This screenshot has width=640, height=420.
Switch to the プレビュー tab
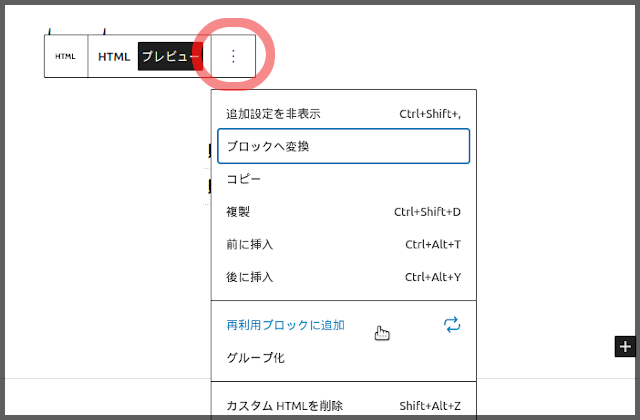coord(170,56)
